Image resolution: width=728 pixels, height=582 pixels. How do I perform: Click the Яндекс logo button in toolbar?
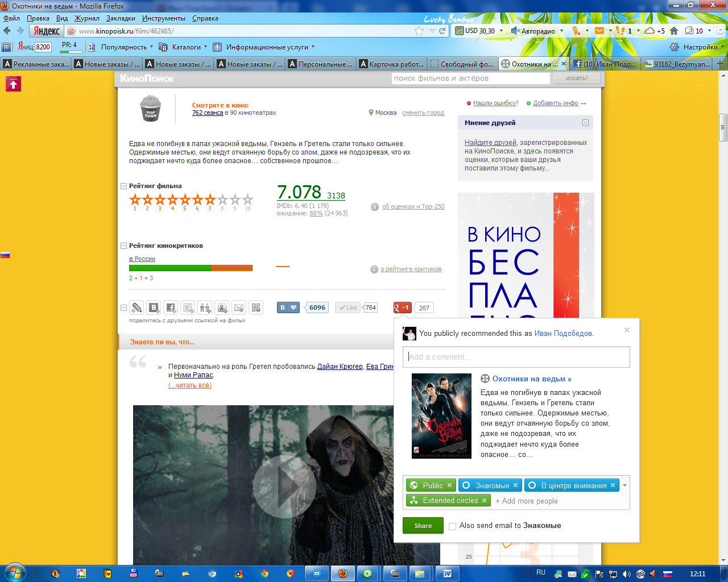pyautogui.click(x=46, y=31)
